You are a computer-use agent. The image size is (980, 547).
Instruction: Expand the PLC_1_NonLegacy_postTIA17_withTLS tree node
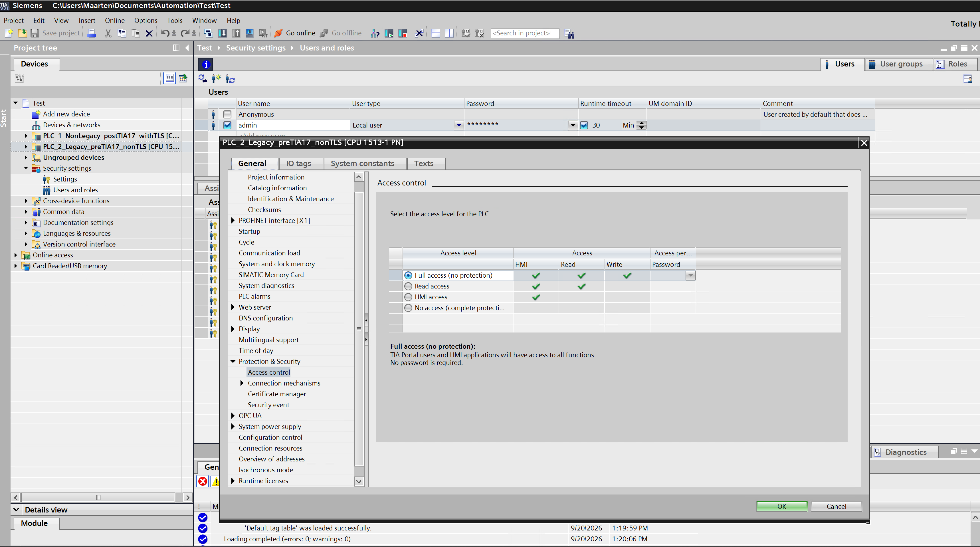coord(25,136)
